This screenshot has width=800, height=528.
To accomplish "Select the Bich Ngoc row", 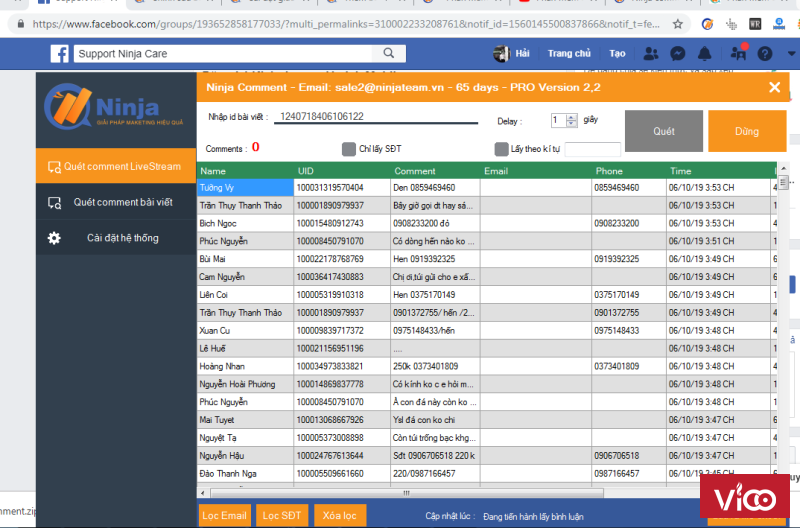I will (x=487, y=223).
